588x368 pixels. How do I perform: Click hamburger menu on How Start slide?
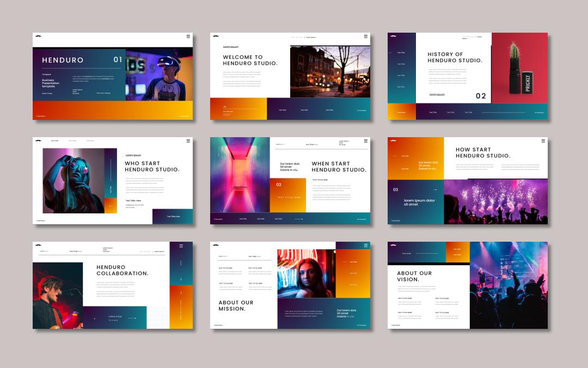[543, 140]
